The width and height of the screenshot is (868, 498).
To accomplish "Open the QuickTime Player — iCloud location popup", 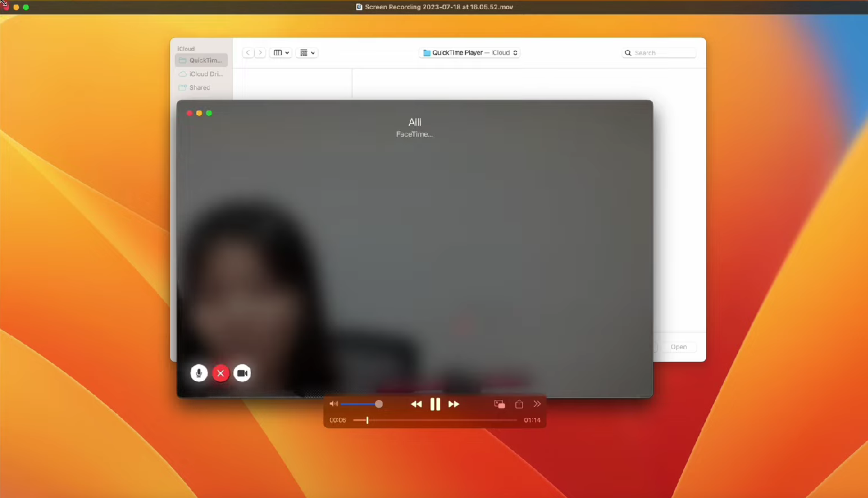I will 470,53.
